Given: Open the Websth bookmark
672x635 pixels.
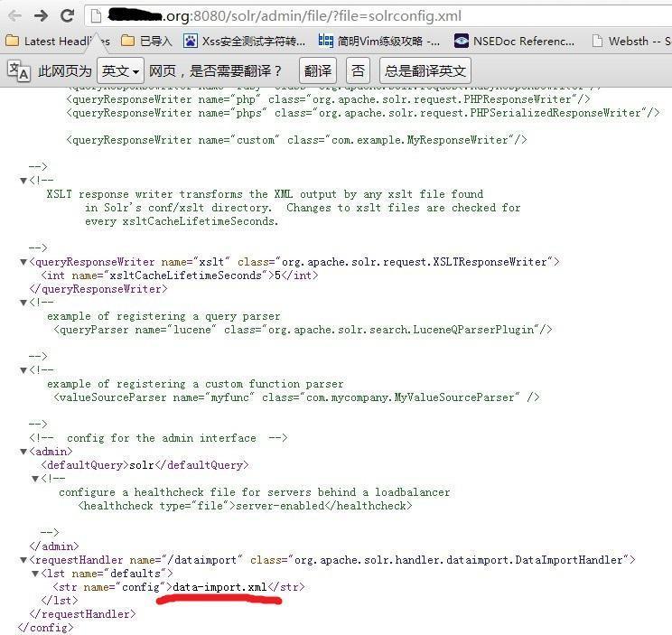Looking at the screenshot, I should coord(631,42).
